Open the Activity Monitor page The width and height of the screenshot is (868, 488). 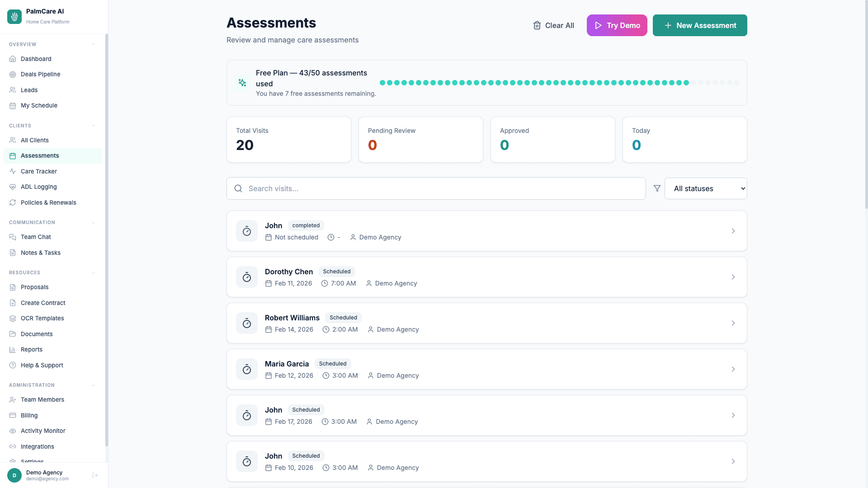pyautogui.click(x=43, y=431)
